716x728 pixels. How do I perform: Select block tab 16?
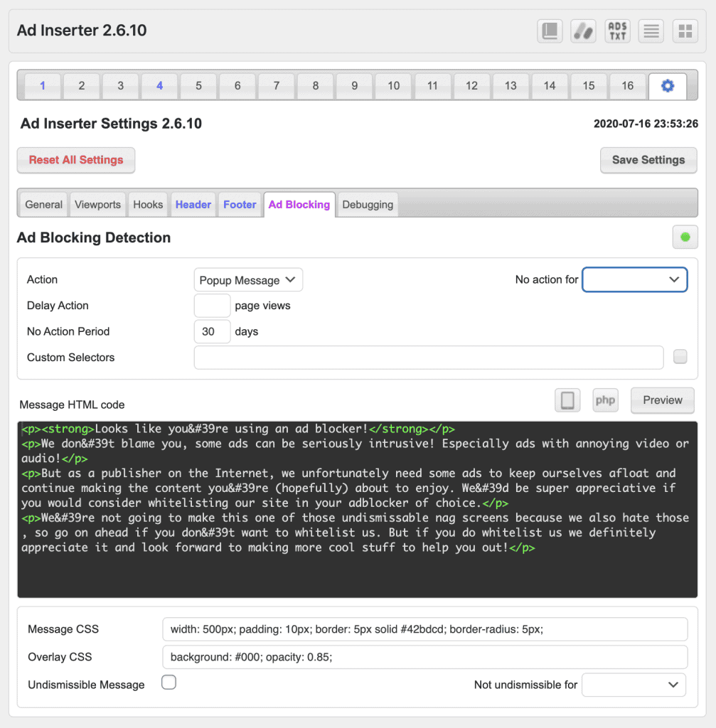click(628, 86)
